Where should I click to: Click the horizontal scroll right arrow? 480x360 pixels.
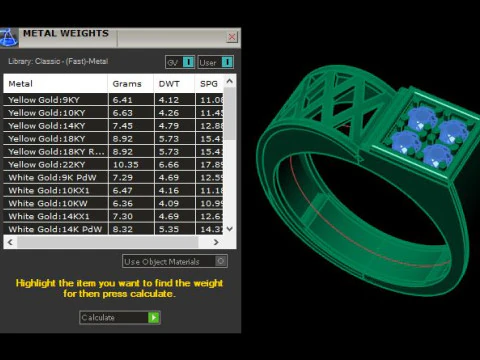coord(216,242)
